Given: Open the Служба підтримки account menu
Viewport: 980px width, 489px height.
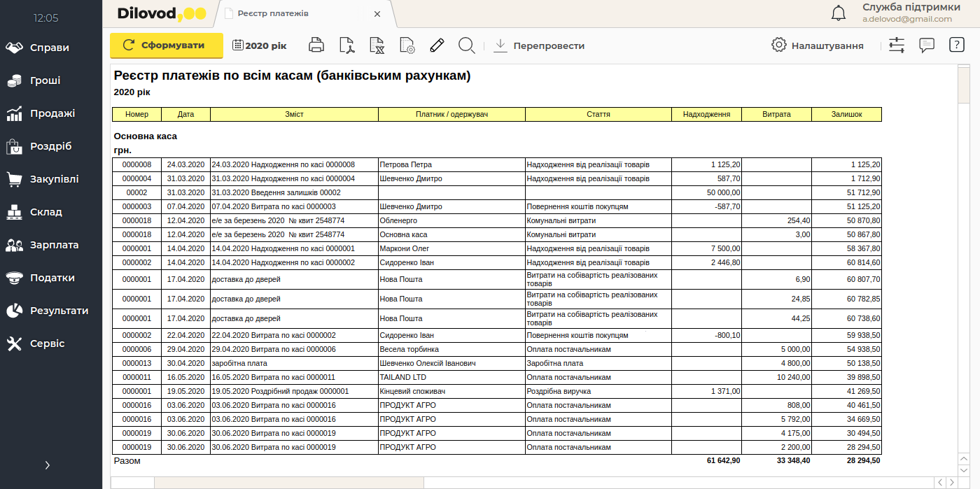Looking at the screenshot, I should [x=911, y=13].
